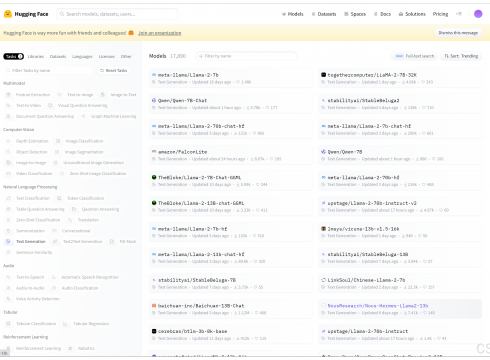Click the Visual Question Answering icon

pos(50,105)
